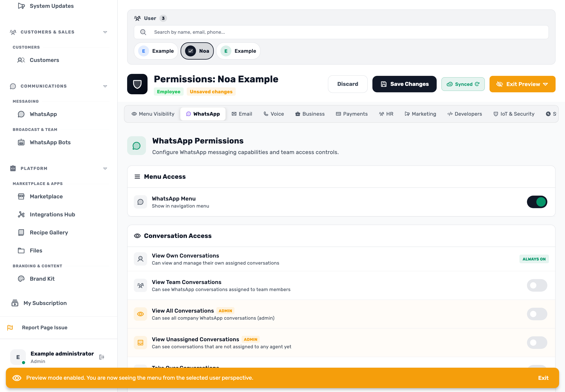The width and height of the screenshot is (565, 392).
Task: Collapse the Platform section
Action: click(x=105, y=169)
